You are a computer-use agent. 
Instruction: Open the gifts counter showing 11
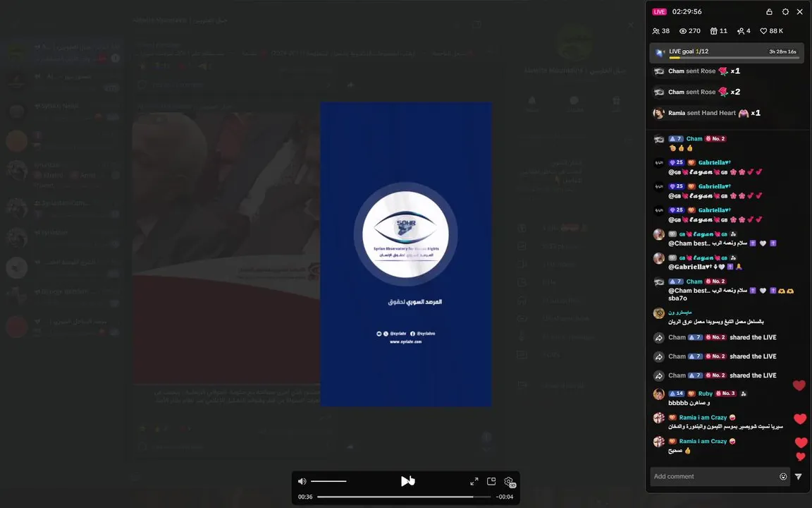click(x=718, y=31)
